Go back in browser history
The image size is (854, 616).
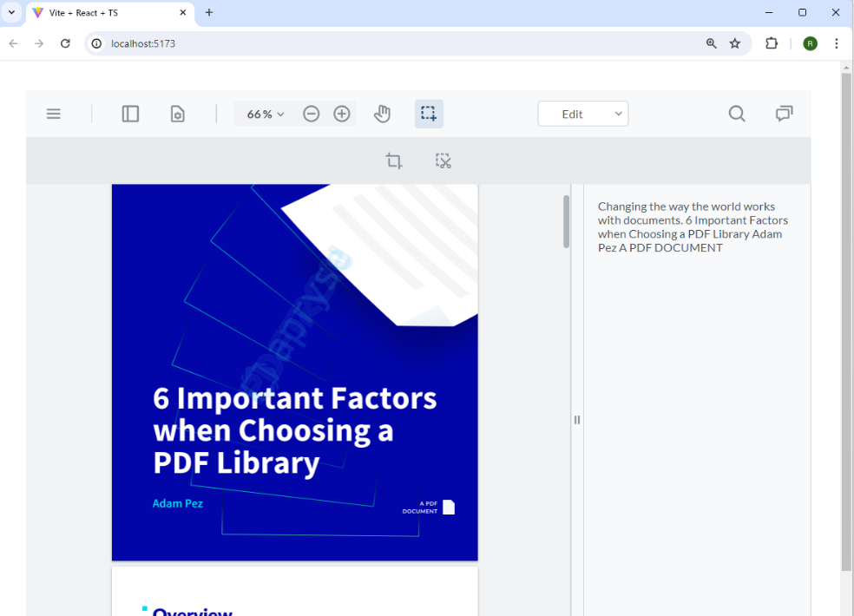click(x=14, y=43)
